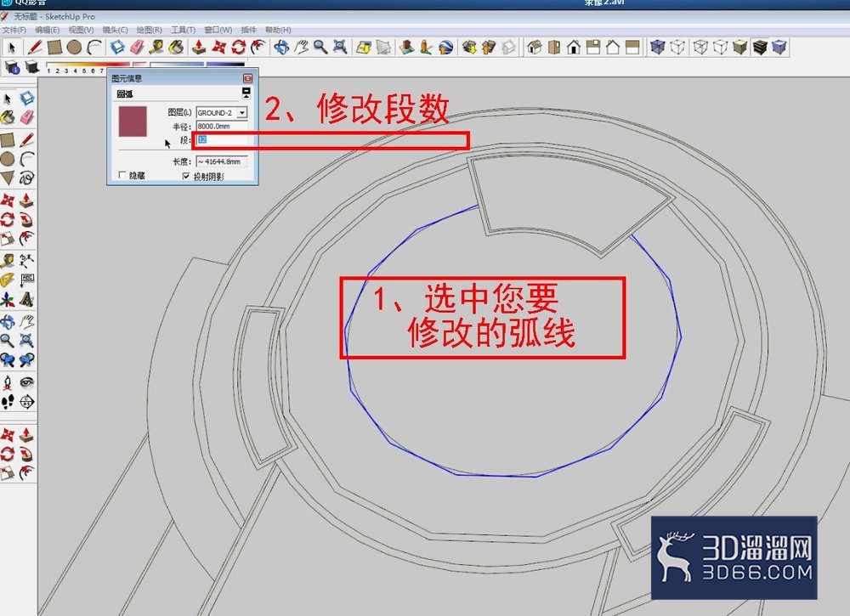The image size is (850, 616).
Task: Click the 段 segments input field
Action: (x=222, y=140)
